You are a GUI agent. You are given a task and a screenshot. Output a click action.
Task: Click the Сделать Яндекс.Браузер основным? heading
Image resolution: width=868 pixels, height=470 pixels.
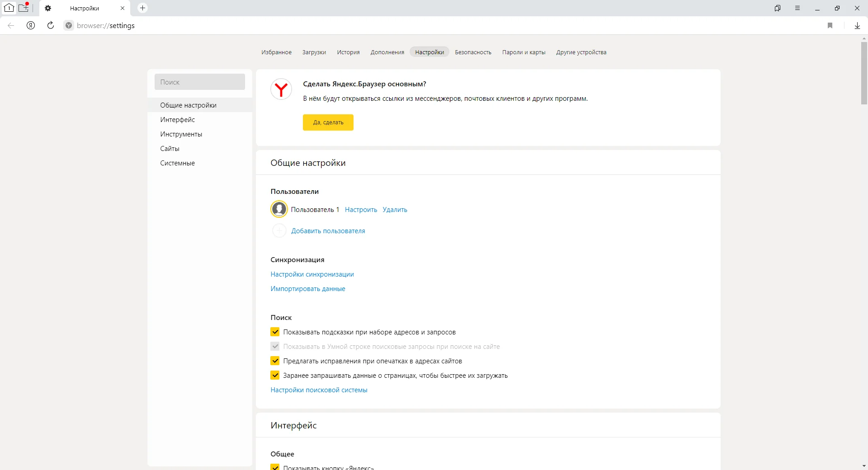(x=364, y=84)
